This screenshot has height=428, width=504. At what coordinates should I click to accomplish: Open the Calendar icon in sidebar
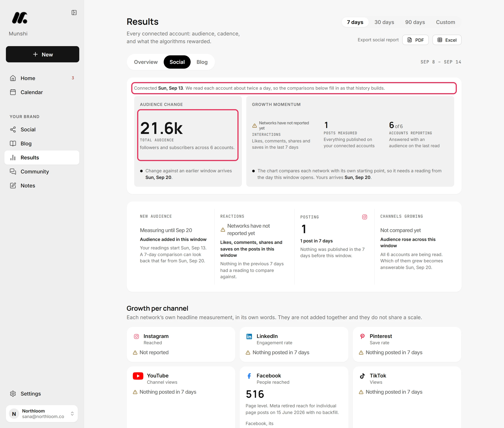pyautogui.click(x=13, y=92)
